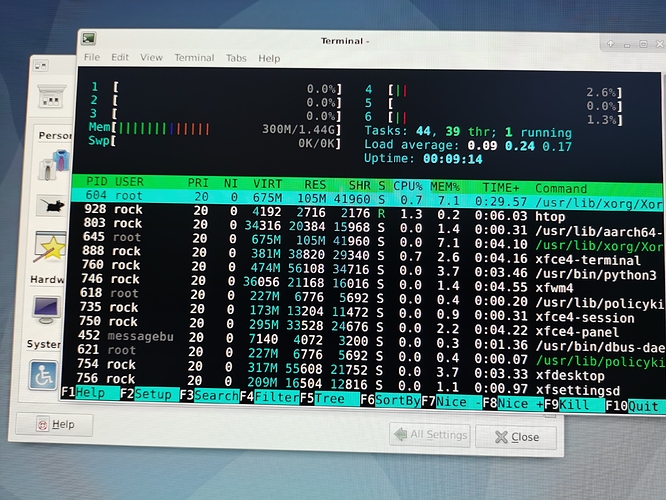Click the Close button in Settings

coord(516,437)
